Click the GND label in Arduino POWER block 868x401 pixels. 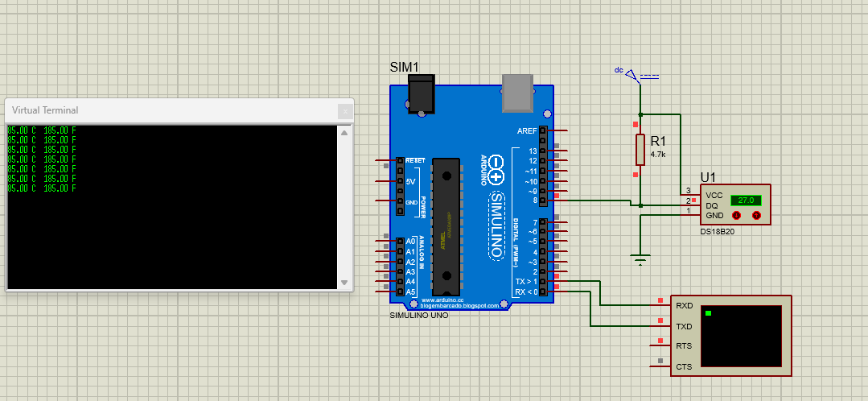tap(411, 203)
